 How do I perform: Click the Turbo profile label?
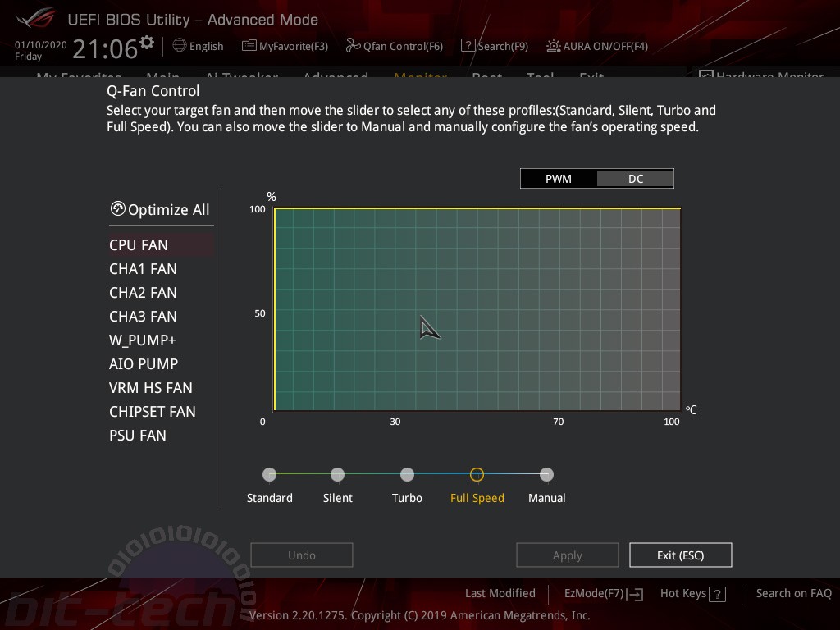407,498
